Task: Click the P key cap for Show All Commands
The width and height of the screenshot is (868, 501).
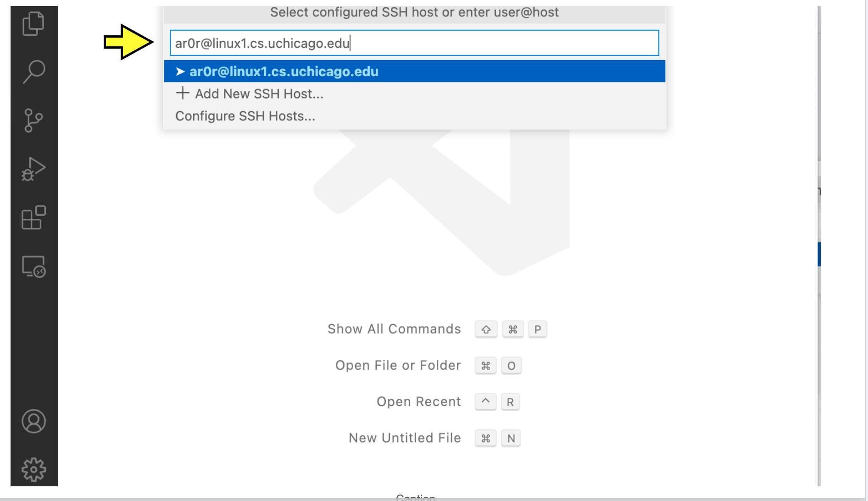Action: (x=537, y=329)
